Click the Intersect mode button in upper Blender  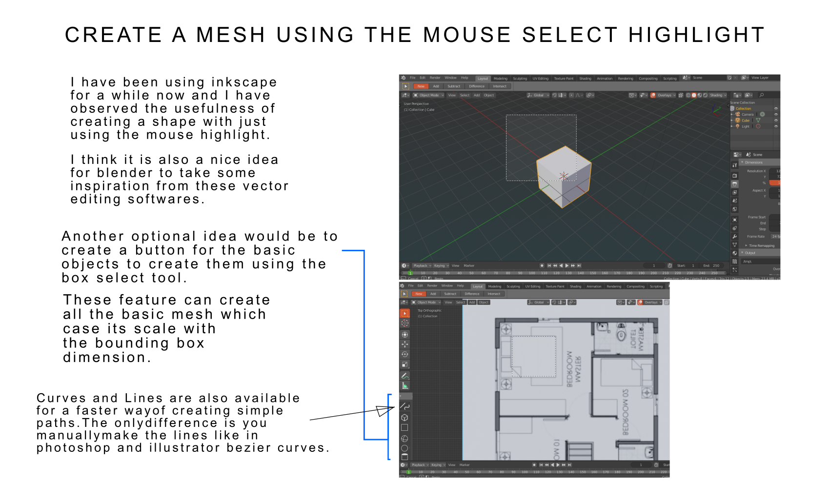tap(500, 86)
